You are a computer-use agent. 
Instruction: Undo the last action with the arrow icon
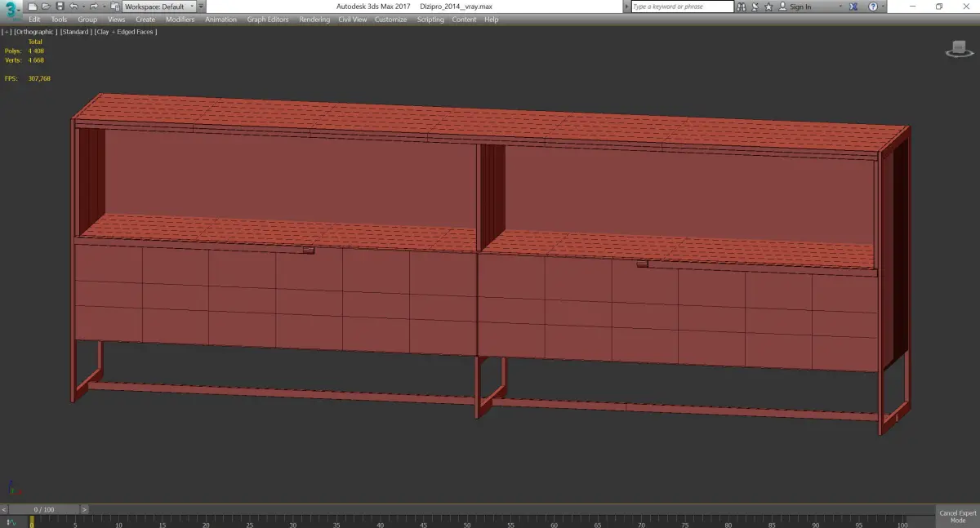73,7
